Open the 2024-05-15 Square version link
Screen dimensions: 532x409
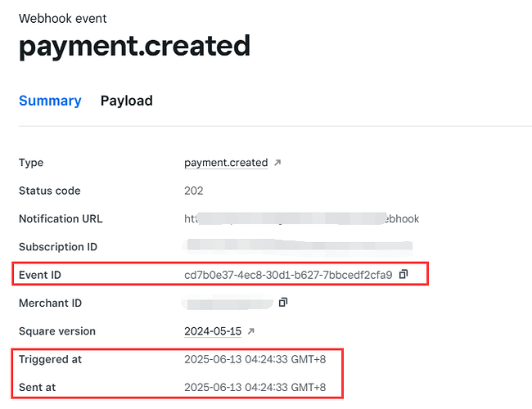[213, 331]
